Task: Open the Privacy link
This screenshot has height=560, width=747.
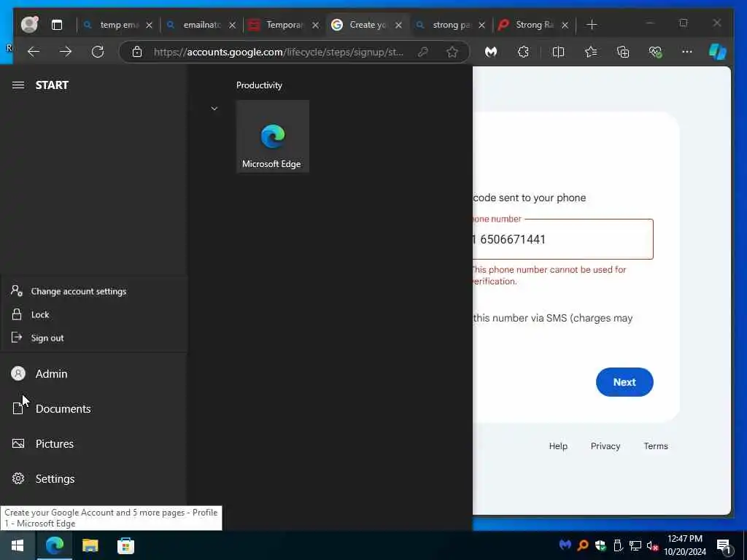Action: tap(605, 446)
